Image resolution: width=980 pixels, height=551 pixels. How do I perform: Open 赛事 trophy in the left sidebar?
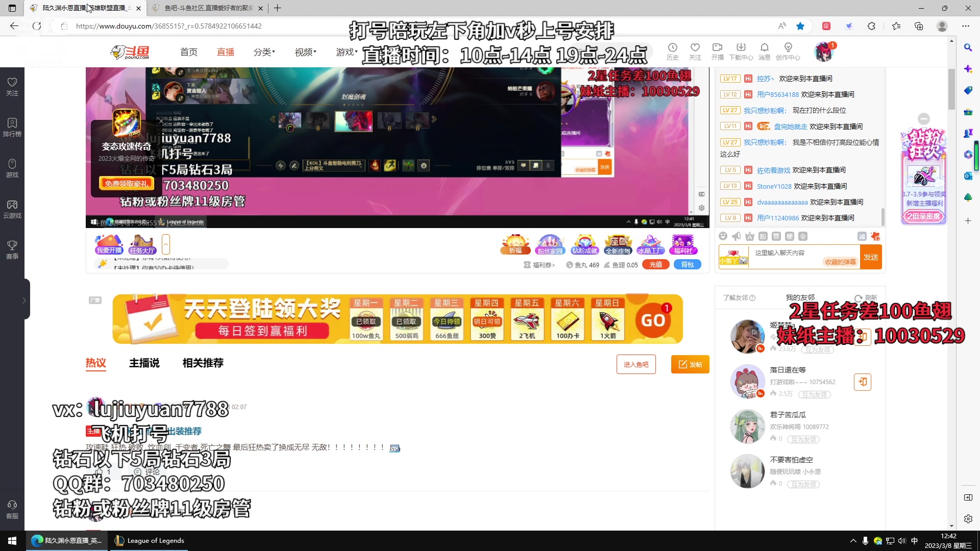click(12, 250)
